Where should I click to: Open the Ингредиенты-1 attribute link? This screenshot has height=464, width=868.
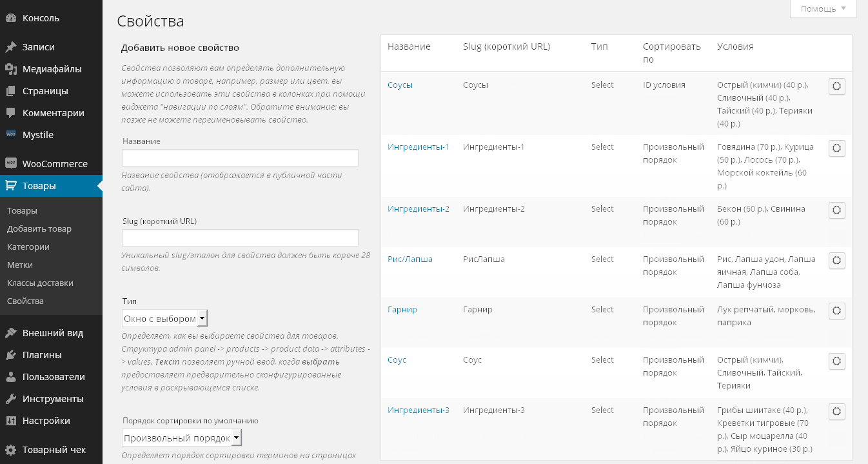tap(418, 147)
